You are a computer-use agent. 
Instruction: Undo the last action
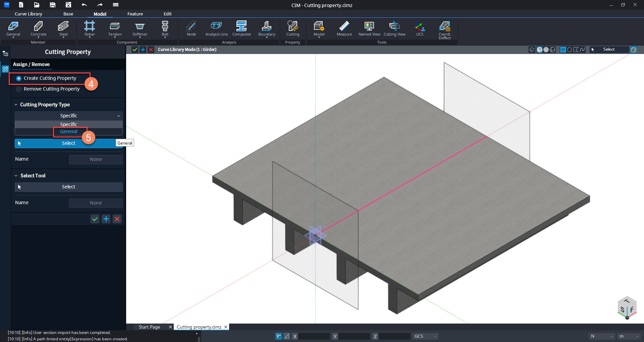84,5
